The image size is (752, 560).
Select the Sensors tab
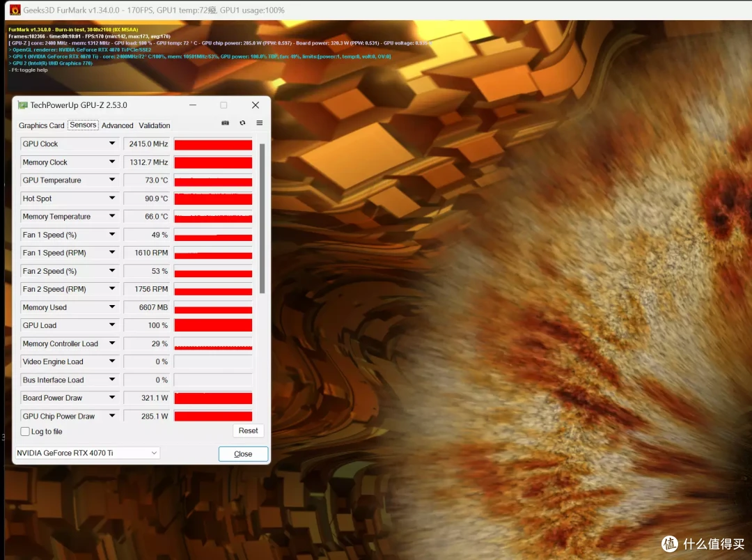tap(83, 125)
